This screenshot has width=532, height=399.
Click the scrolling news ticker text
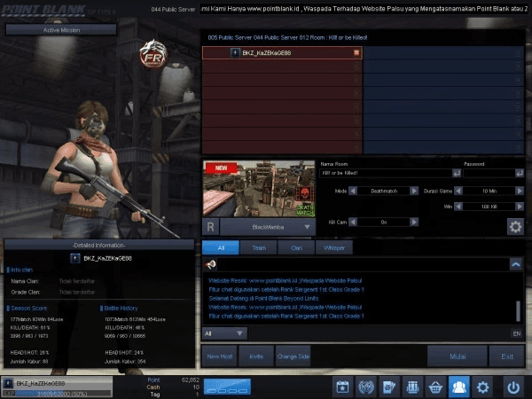(x=364, y=9)
